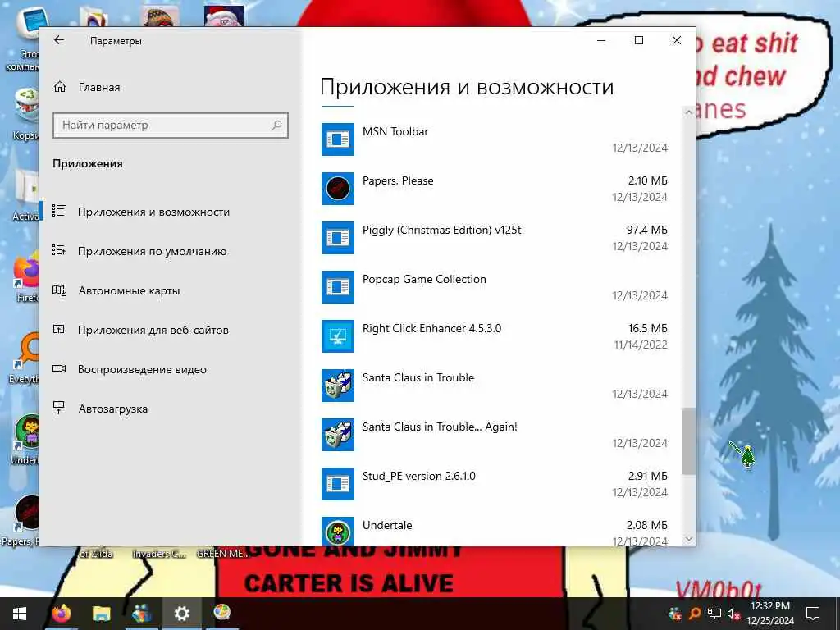Click the search magnifier icon
The width and height of the screenshot is (840, 630).
(x=276, y=126)
